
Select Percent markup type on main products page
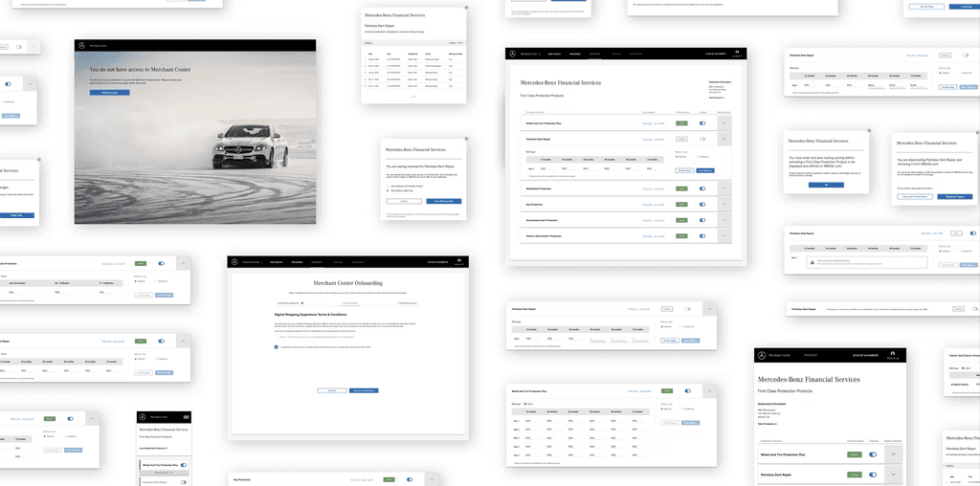(x=698, y=156)
